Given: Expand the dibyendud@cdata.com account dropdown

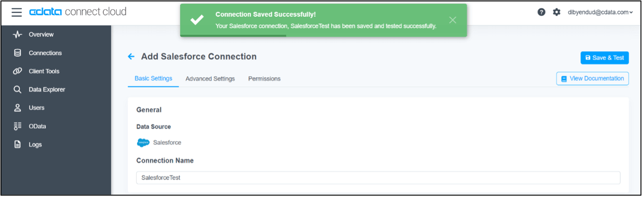Looking at the screenshot, I should pos(600,13).
